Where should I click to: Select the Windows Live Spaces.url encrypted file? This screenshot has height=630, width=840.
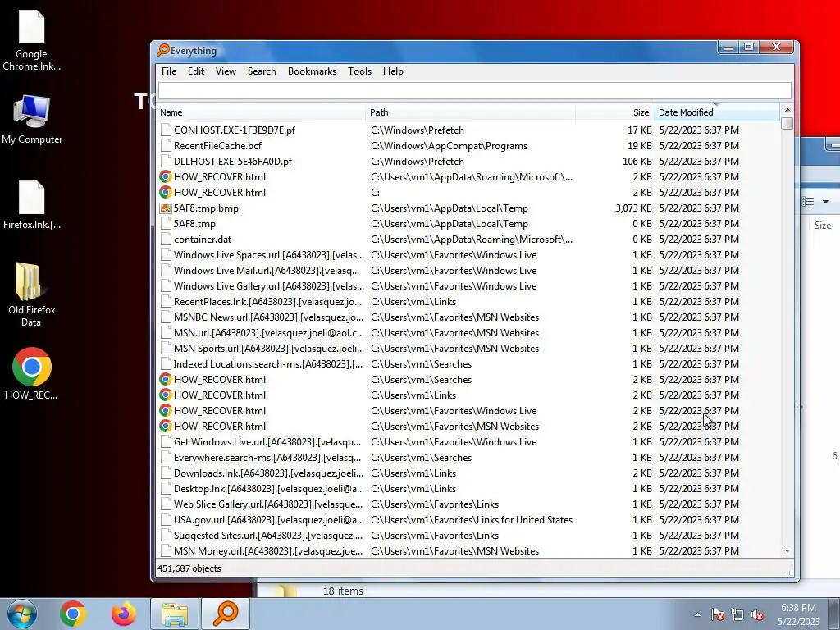(468, 255)
